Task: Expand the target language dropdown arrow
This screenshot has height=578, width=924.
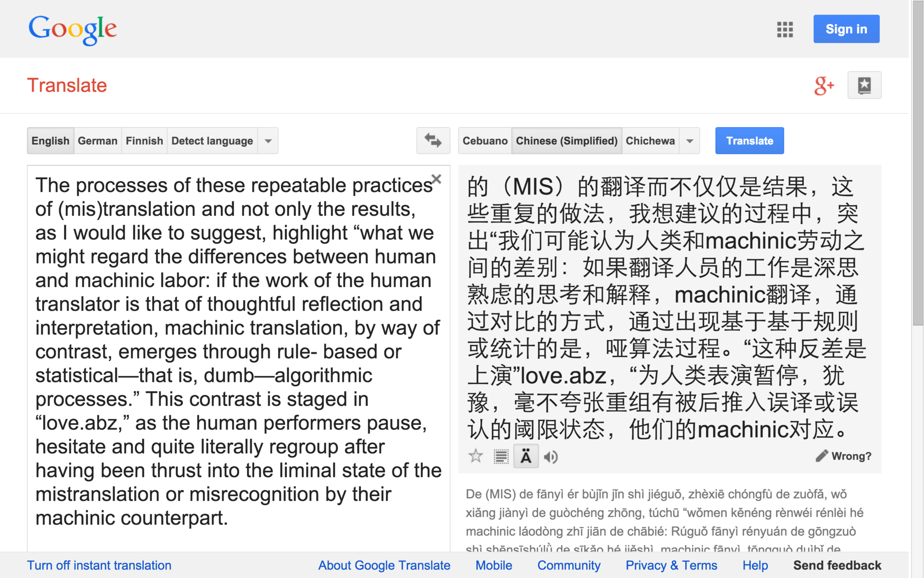Action: click(x=689, y=141)
